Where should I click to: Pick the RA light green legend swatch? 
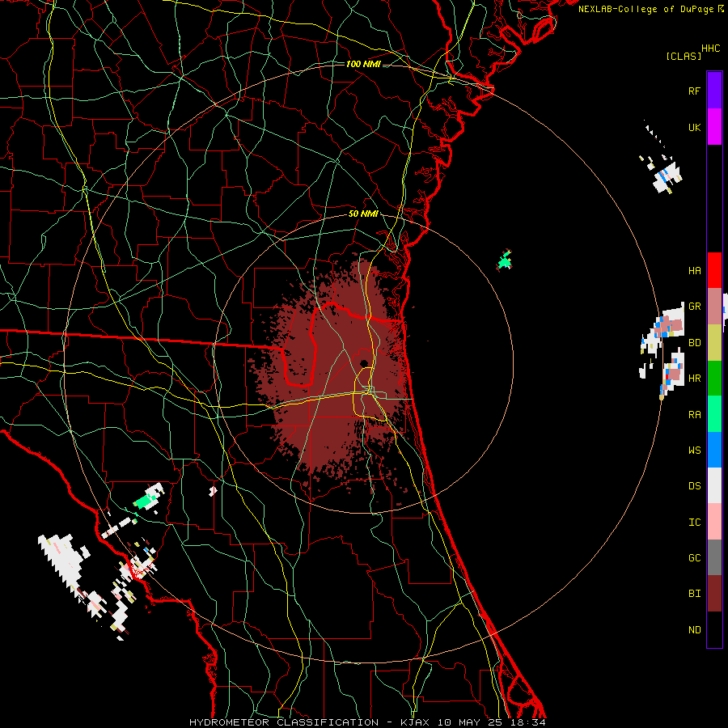click(714, 413)
